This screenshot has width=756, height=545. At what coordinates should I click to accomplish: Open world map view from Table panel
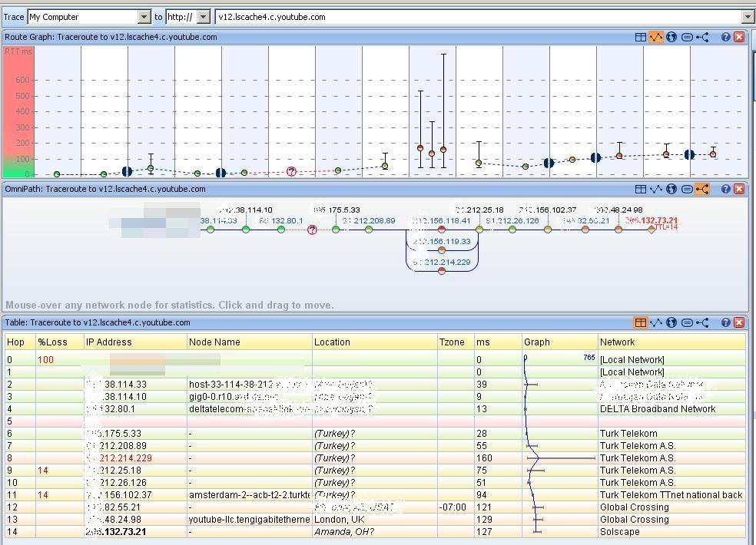(671, 323)
